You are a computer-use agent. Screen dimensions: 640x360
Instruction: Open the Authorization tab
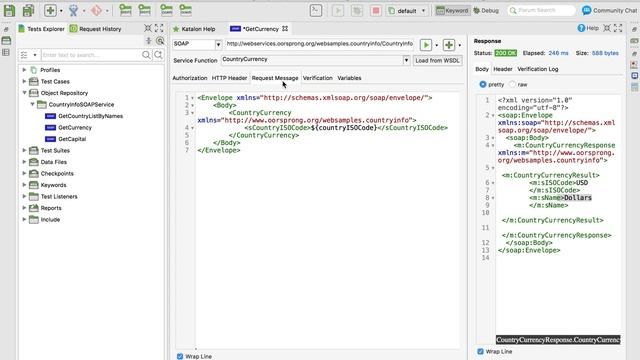point(190,78)
